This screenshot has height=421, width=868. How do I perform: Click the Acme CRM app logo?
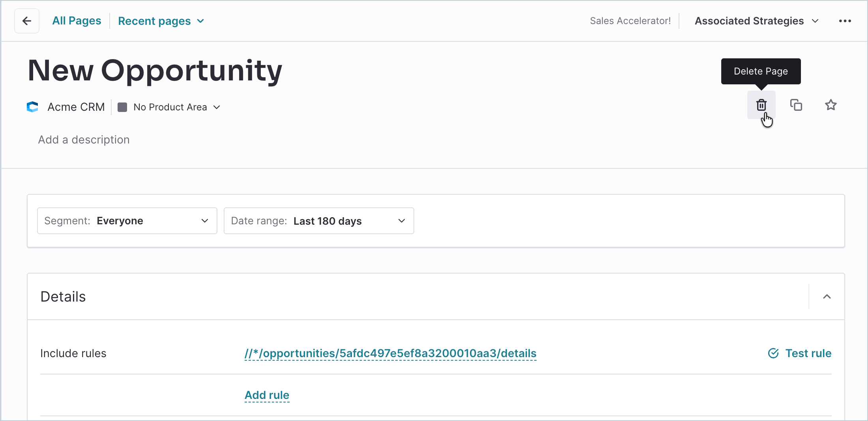click(x=32, y=107)
